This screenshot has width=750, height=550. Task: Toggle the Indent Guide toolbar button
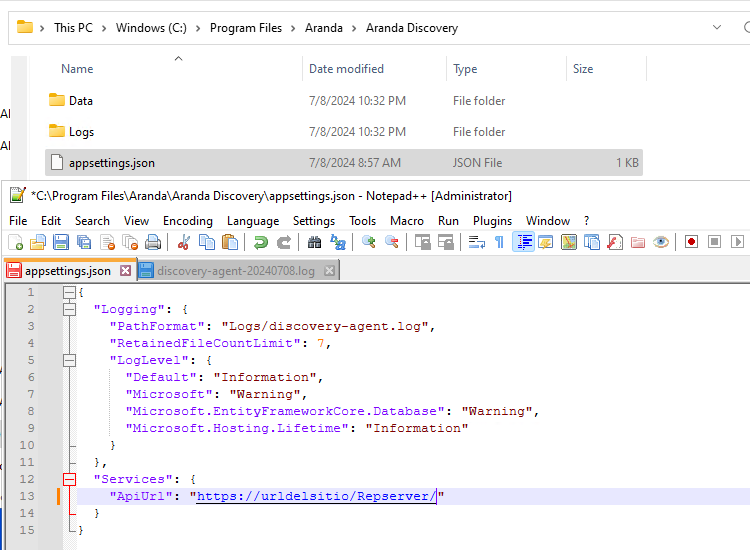tap(523, 242)
